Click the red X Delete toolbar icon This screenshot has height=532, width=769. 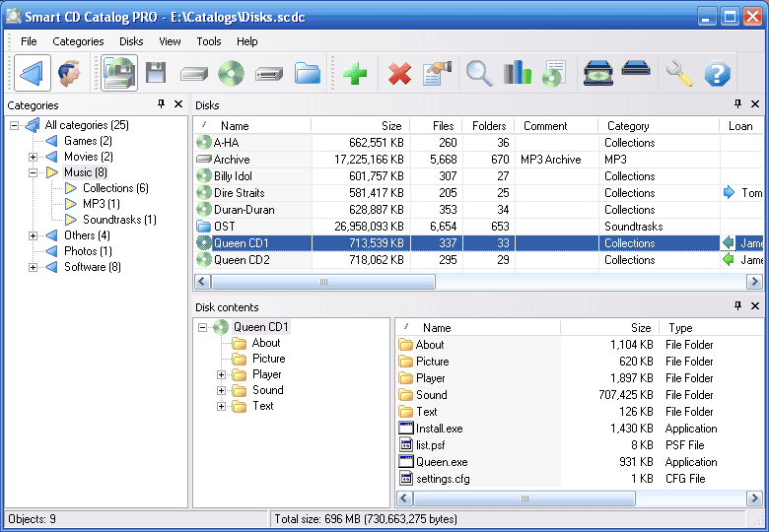click(x=399, y=73)
